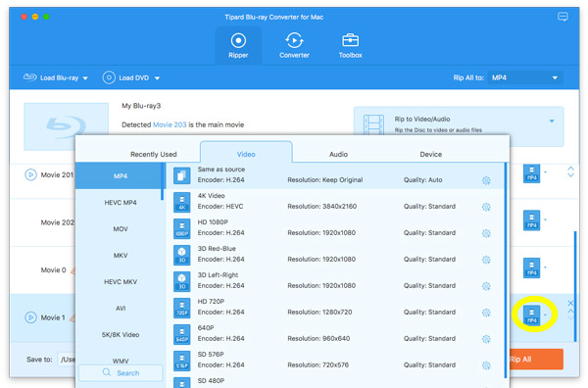
Task: Open MP4 format icon for Movie 201
Action: coord(531,172)
